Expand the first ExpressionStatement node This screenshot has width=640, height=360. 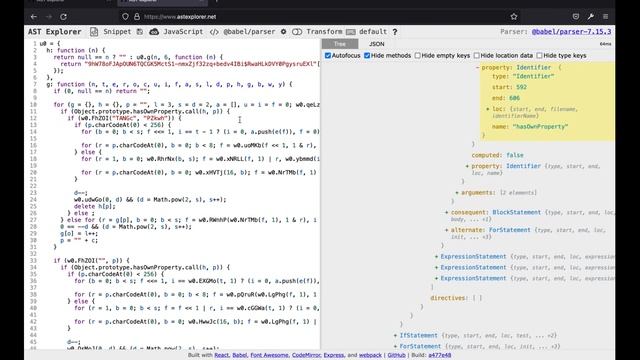coord(436,257)
